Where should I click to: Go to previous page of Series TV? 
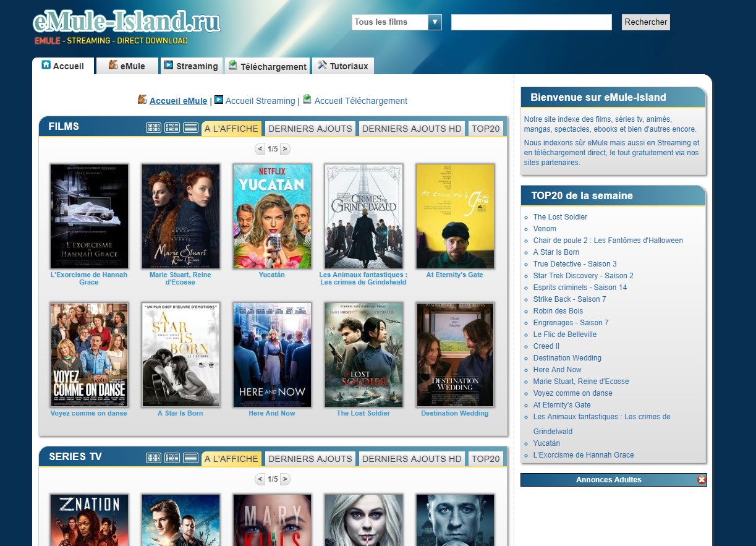pyautogui.click(x=260, y=479)
